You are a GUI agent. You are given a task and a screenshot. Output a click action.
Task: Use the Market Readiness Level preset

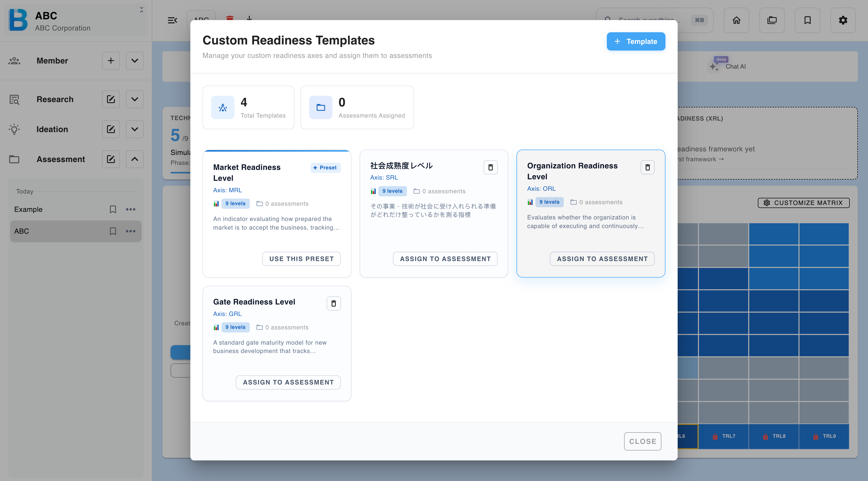(x=301, y=259)
